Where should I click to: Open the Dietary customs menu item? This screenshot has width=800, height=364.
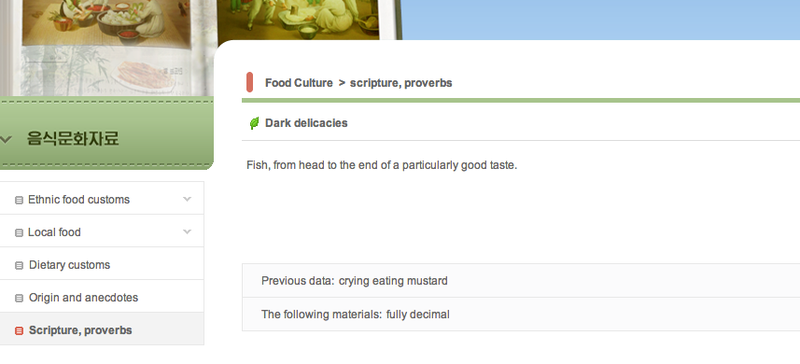(102, 265)
